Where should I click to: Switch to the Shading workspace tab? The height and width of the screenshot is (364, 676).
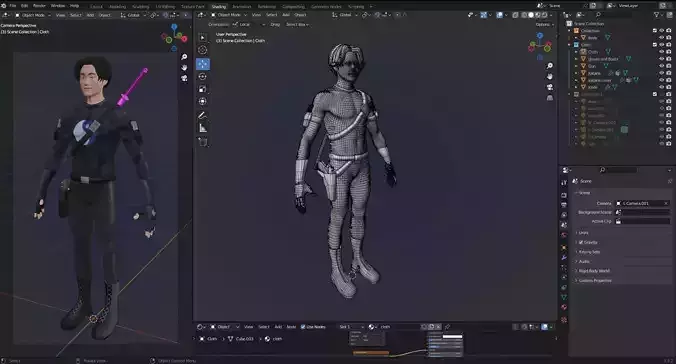[x=219, y=6]
